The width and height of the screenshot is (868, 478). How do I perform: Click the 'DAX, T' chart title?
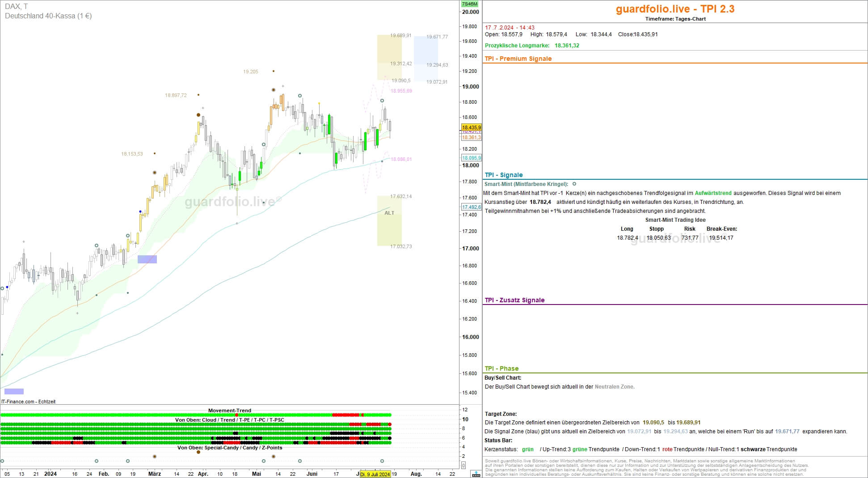click(16, 6)
